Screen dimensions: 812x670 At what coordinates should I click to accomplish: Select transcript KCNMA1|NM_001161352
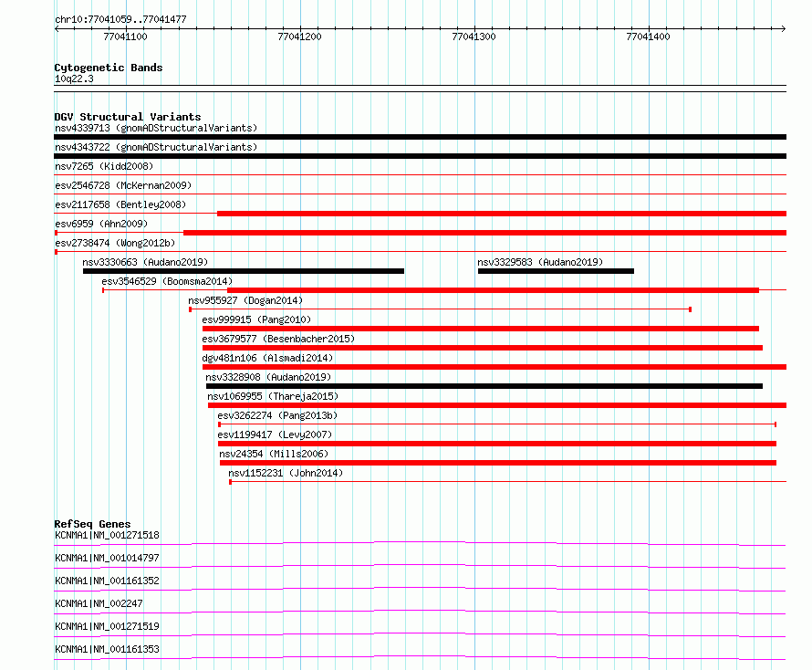pos(107,581)
